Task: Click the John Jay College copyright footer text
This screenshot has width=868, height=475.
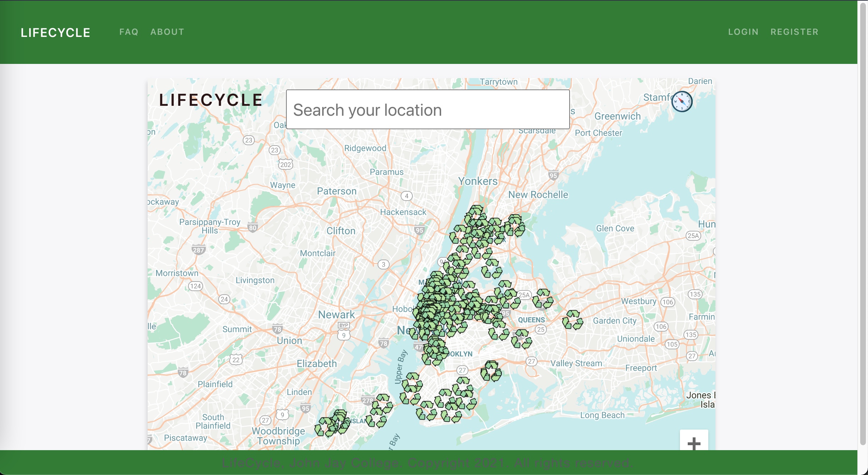Action: pyautogui.click(x=426, y=463)
